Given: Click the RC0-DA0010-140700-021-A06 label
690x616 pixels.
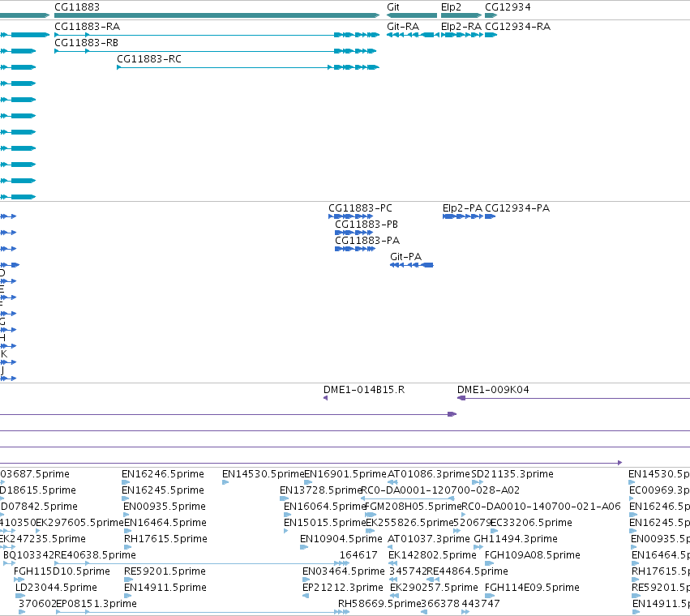Looking at the screenshot, I should click(x=542, y=507).
